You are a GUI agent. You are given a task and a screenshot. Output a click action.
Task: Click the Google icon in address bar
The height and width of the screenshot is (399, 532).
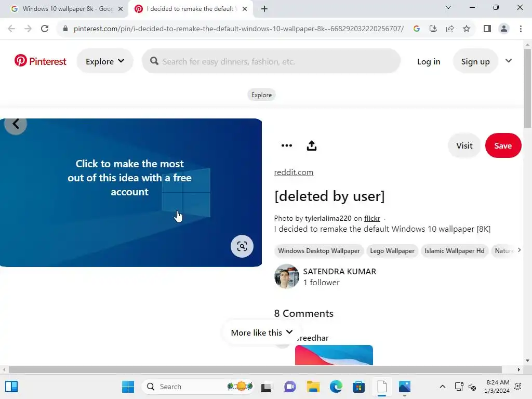click(417, 29)
